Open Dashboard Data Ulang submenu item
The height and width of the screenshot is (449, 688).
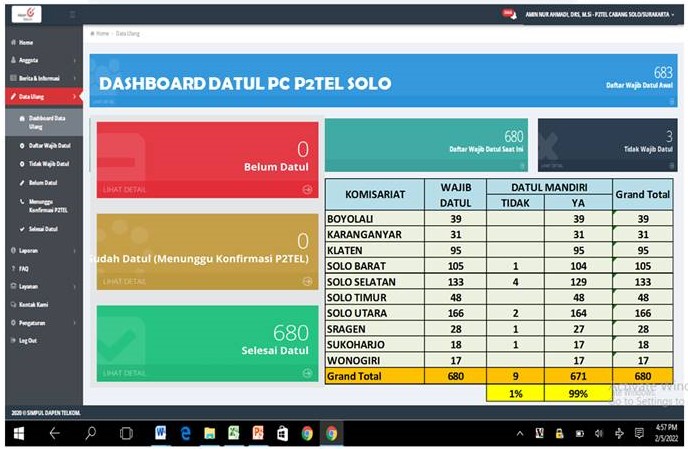[44, 122]
